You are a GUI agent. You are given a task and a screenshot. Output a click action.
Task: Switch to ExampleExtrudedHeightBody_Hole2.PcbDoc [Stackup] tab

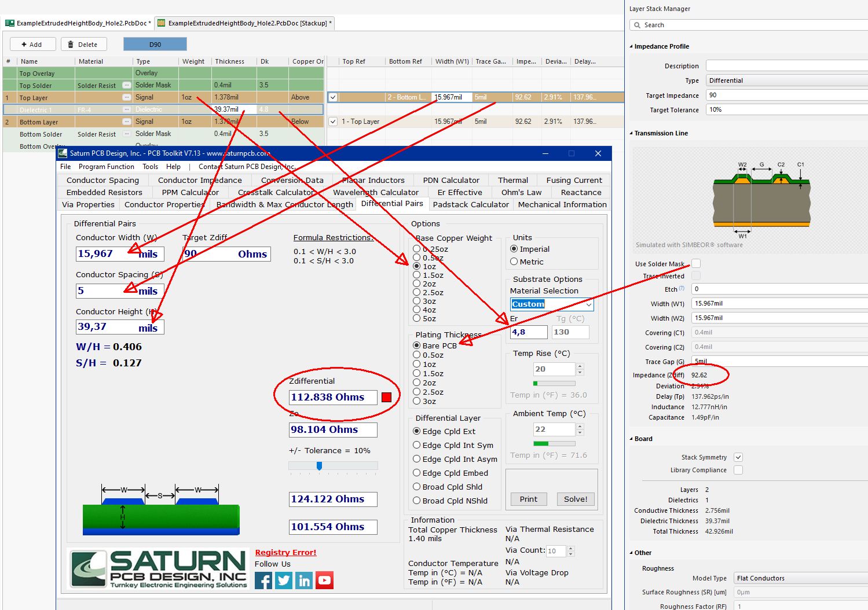pos(246,23)
